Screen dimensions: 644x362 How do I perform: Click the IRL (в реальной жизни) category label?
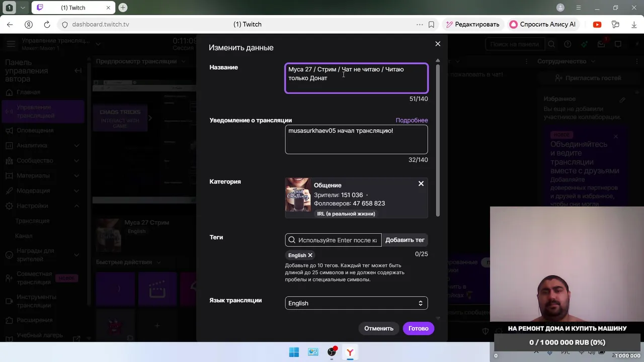[x=346, y=214]
